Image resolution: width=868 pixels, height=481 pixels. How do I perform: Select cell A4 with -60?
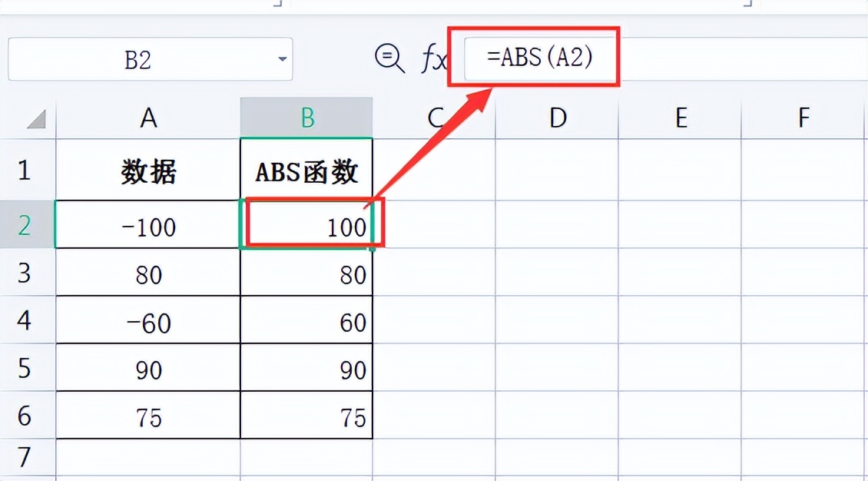tap(148, 320)
